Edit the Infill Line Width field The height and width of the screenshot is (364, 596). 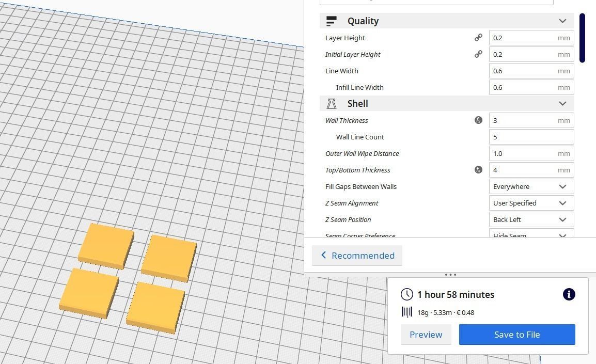[x=531, y=87]
